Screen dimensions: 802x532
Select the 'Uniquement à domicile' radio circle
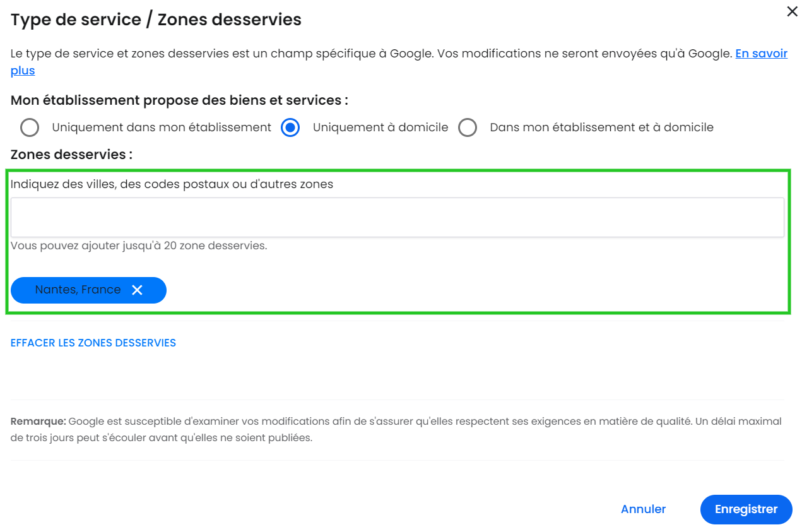click(290, 127)
